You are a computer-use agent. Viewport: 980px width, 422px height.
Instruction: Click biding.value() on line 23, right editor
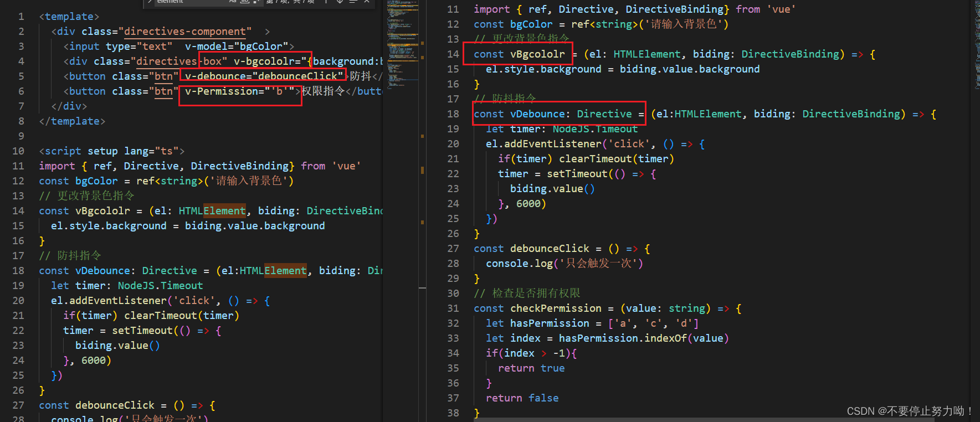(x=552, y=189)
